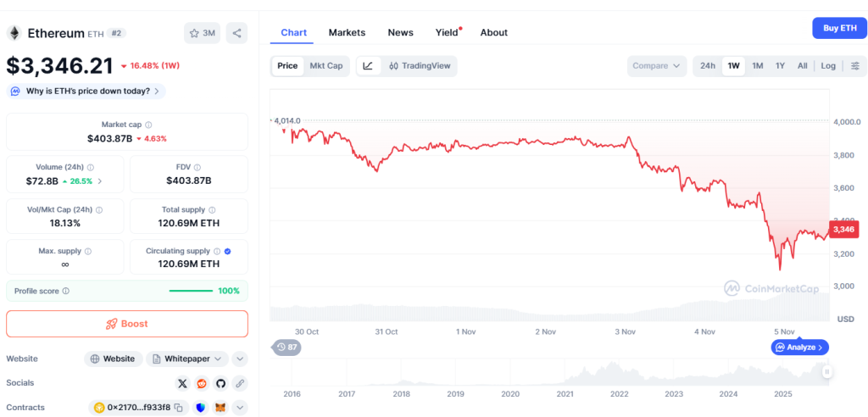Open the X (Twitter) social link

click(182, 383)
